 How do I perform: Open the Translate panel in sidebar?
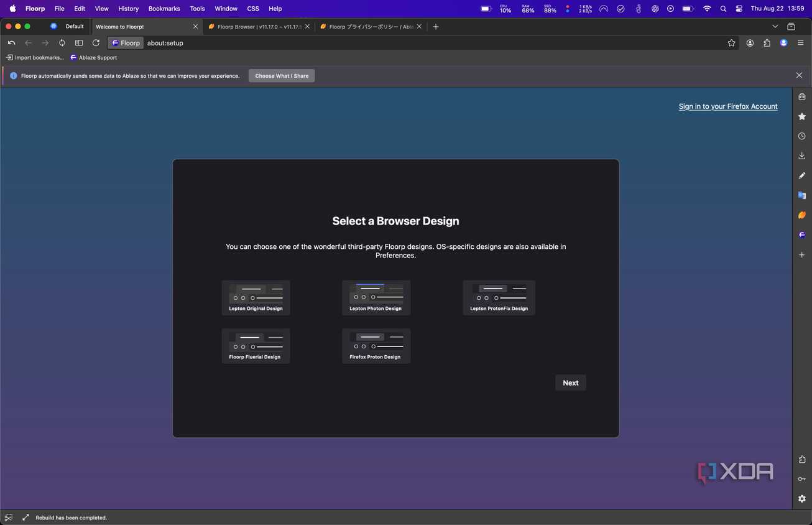(802, 195)
